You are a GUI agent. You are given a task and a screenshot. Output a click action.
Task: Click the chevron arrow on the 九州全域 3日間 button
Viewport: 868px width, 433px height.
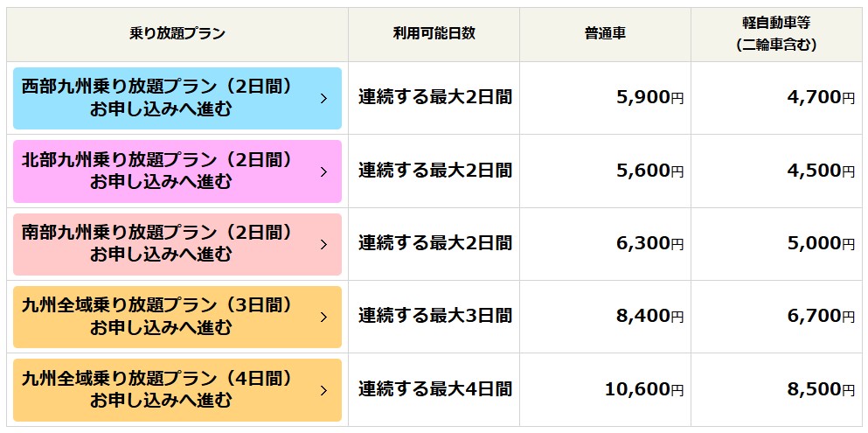coord(323,317)
